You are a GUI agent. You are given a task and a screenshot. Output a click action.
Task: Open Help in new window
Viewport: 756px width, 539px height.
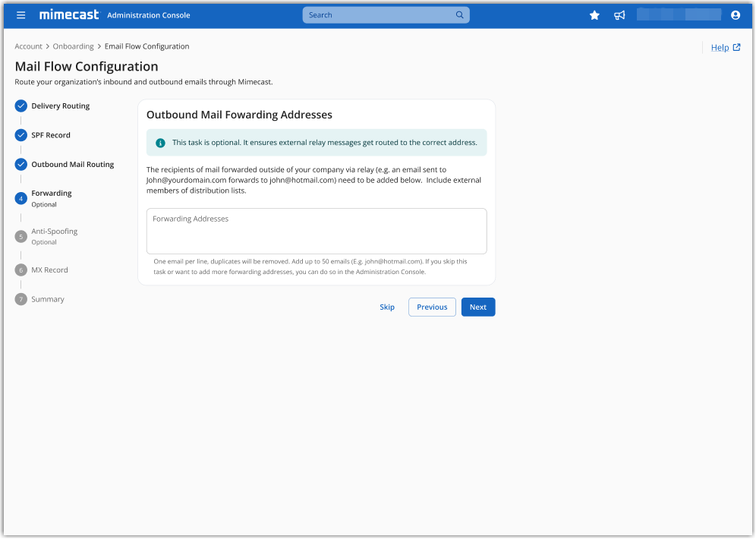click(x=725, y=48)
